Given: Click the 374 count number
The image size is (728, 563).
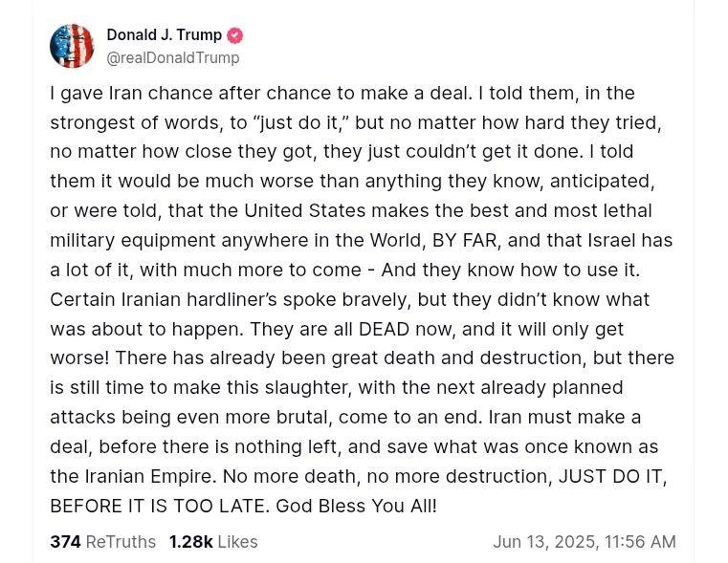Looking at the screenshot, I should pyautogui.click(x=65, y=542).
